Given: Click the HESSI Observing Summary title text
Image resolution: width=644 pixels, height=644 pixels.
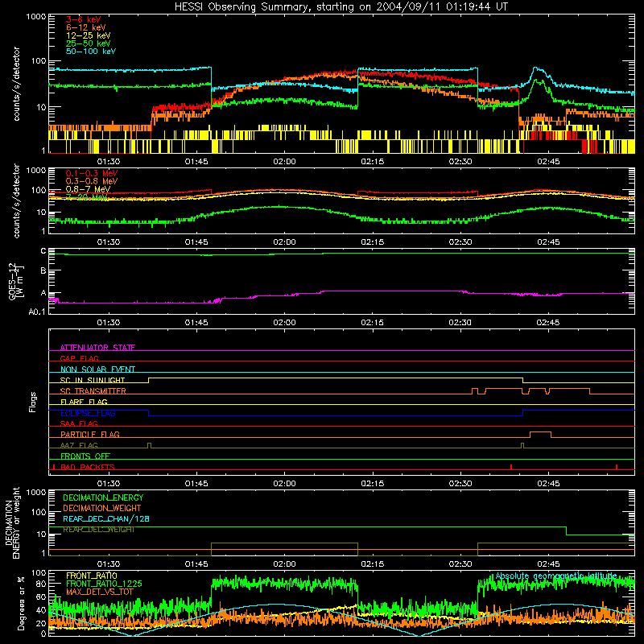Looking at the screenshot, I should coord(341,7).
